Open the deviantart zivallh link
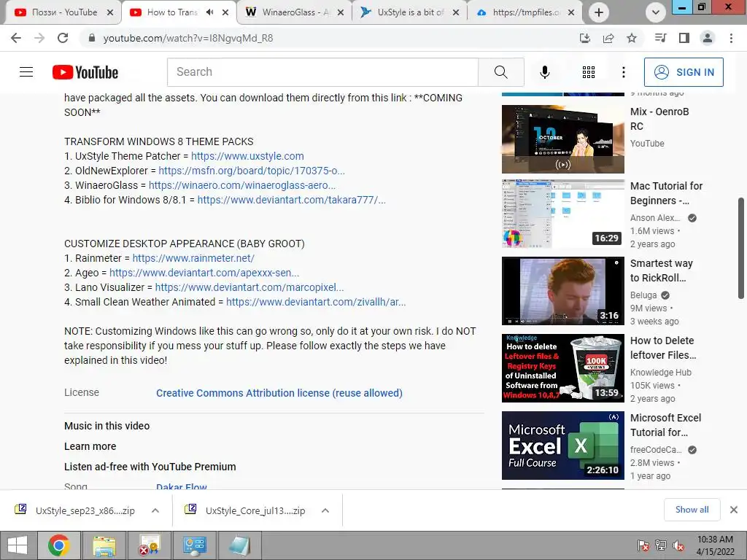747x560 pixels. (316, 302)
